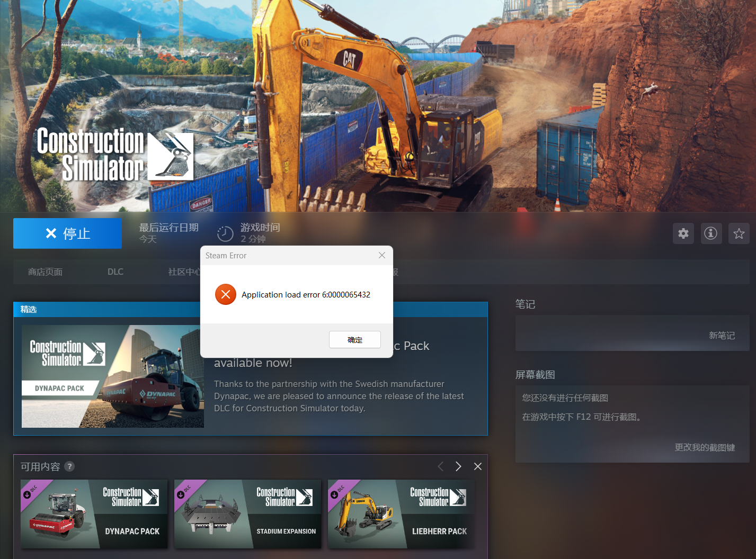
Task: Open the STADIUM EXPANSION DLC card
Action: [248, 514]
